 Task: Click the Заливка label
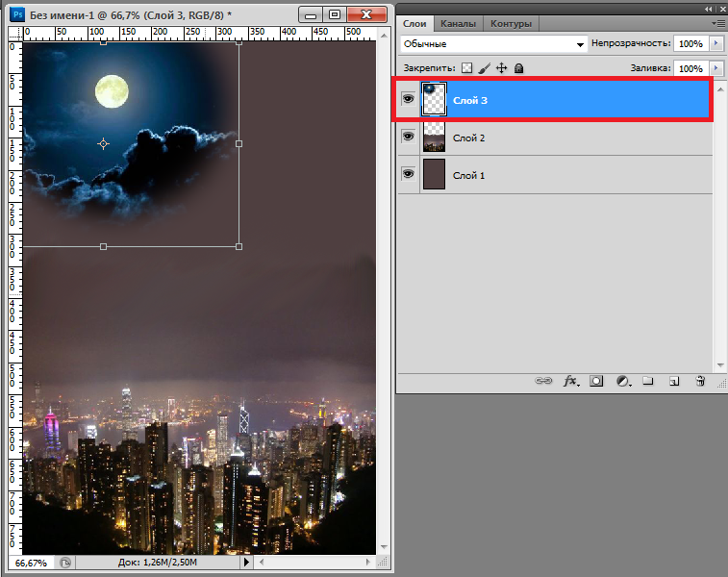[x=650, y=68]
